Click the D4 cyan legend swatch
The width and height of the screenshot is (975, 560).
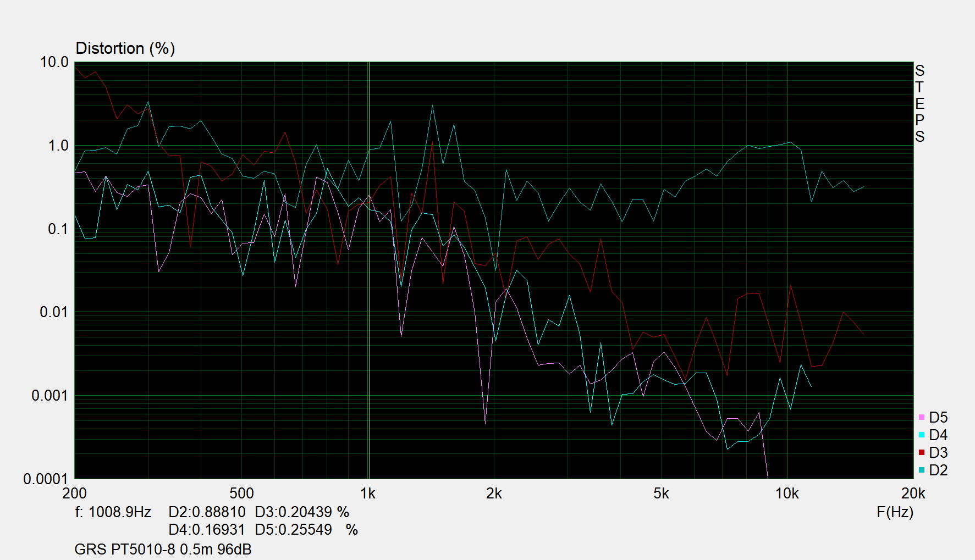[x=922, y=435]
